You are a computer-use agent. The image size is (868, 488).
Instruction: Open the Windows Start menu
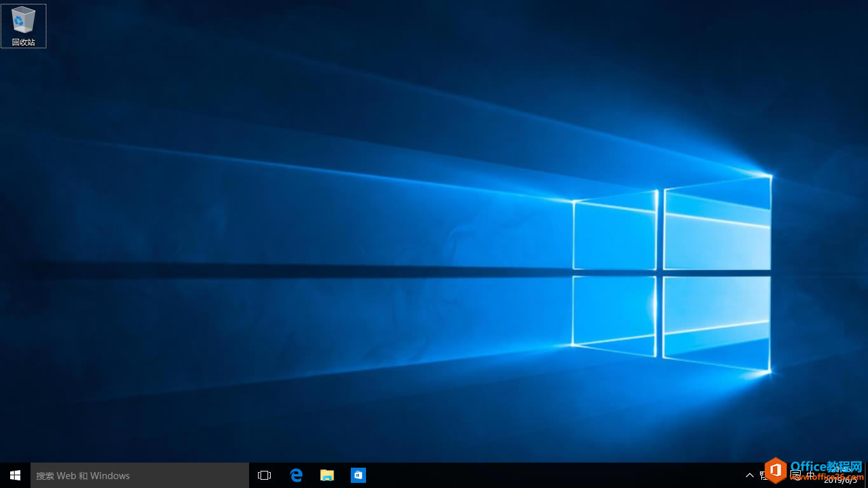coord(15,475)
